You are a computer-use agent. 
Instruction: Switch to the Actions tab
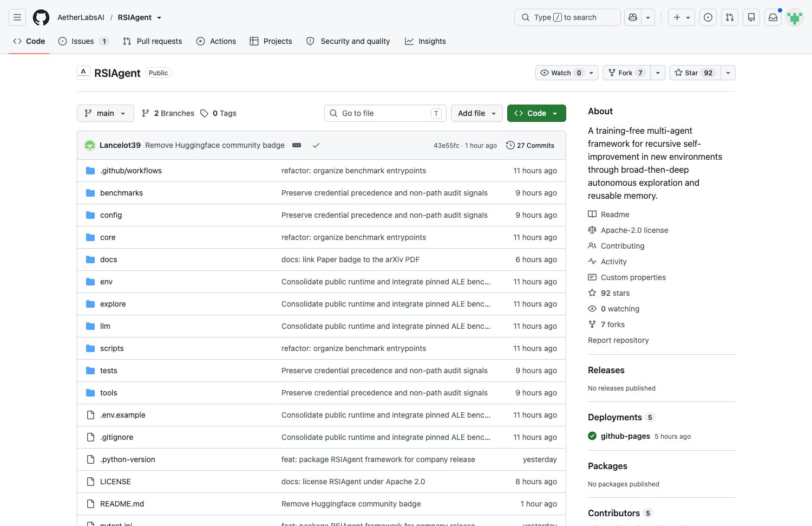coord(217,41)
